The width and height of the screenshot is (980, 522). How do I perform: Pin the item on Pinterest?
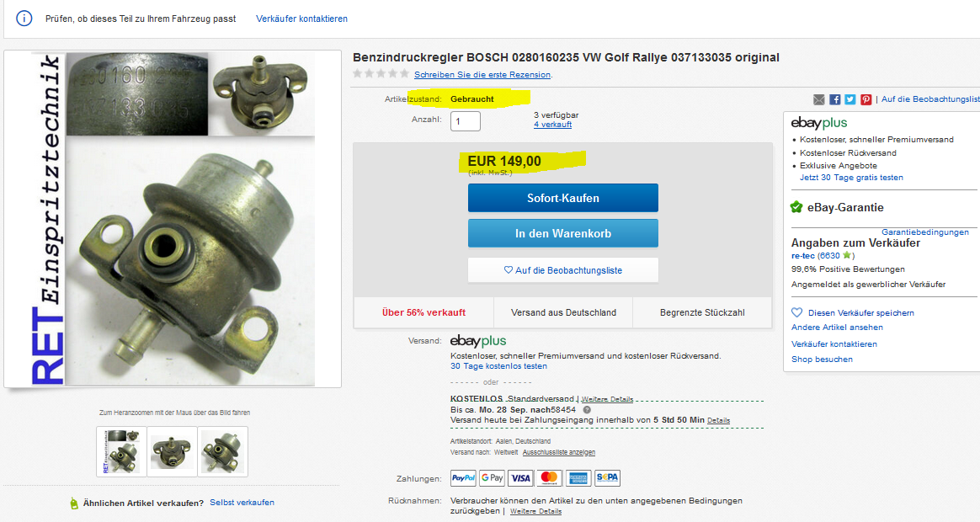click(865, 99)
